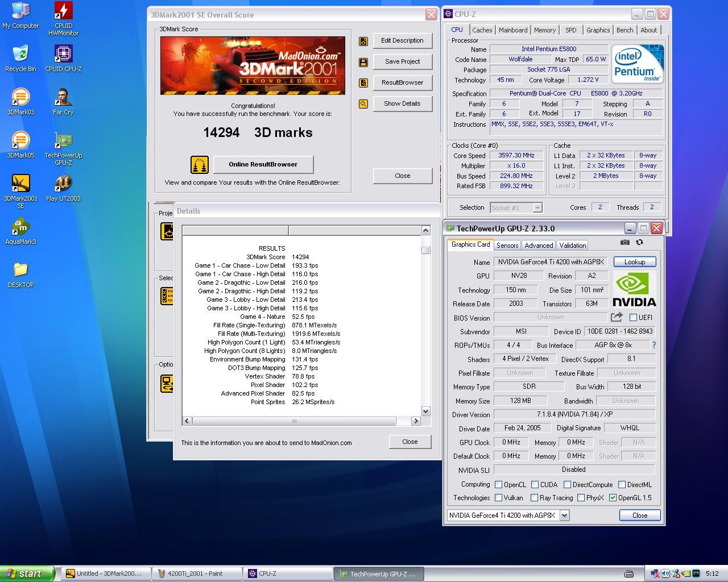Click the Edit Description button
728x582 pixels.
pos(402,41)
